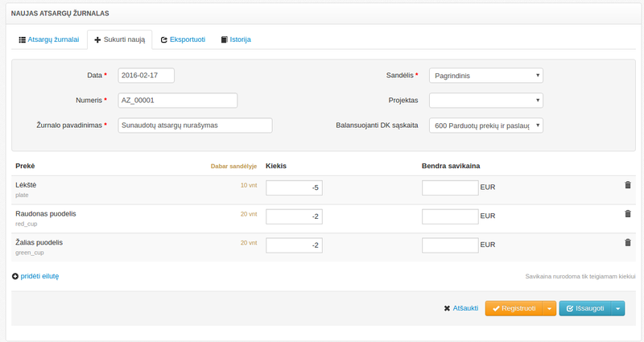Click trash icon for Raudonas puodelis row
644x342 pixels.
click(628, 214)
